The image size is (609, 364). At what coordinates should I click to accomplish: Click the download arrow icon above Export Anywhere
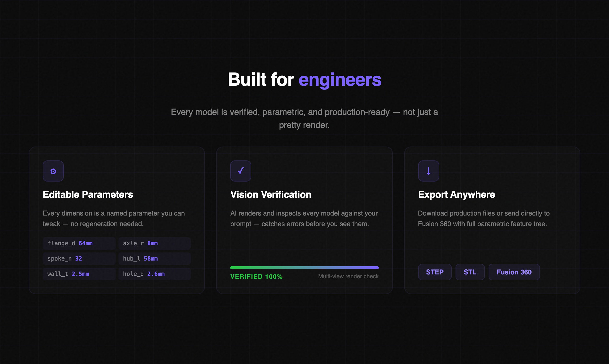[x=428, y=171]
